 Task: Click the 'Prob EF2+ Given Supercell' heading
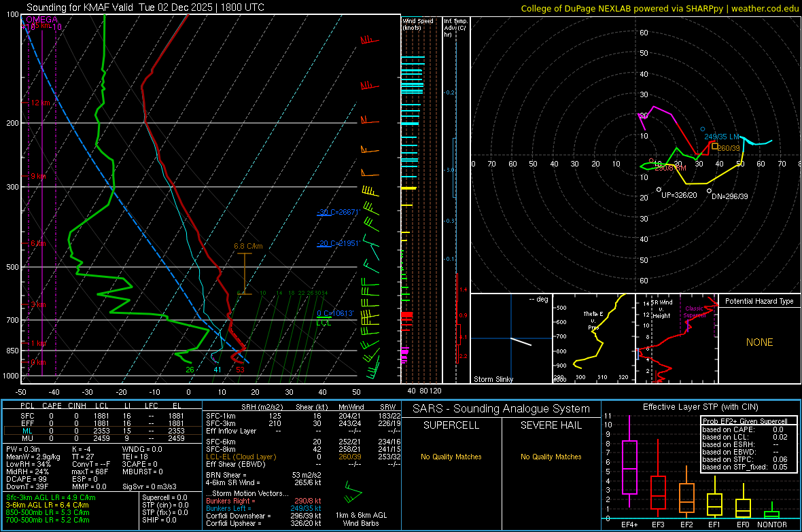click(745, 421)
